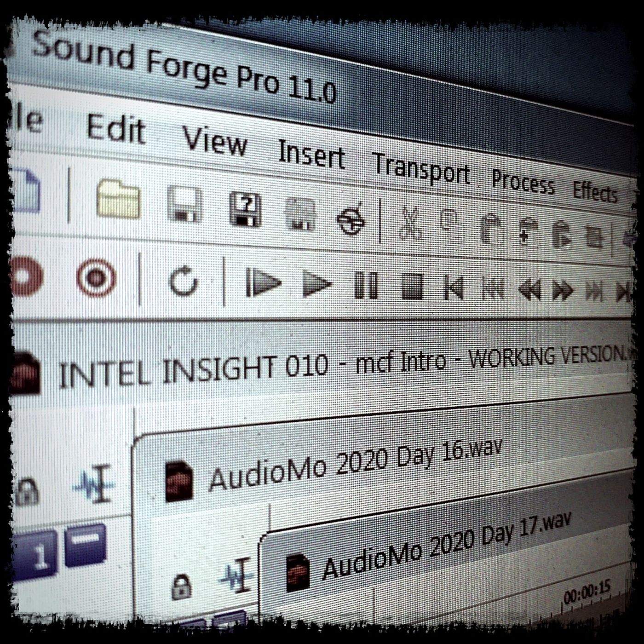This screenshot has width=644, height=644.
Task: Toggle the Loop Playback circular arrow
Action: (x=183, y=280)
